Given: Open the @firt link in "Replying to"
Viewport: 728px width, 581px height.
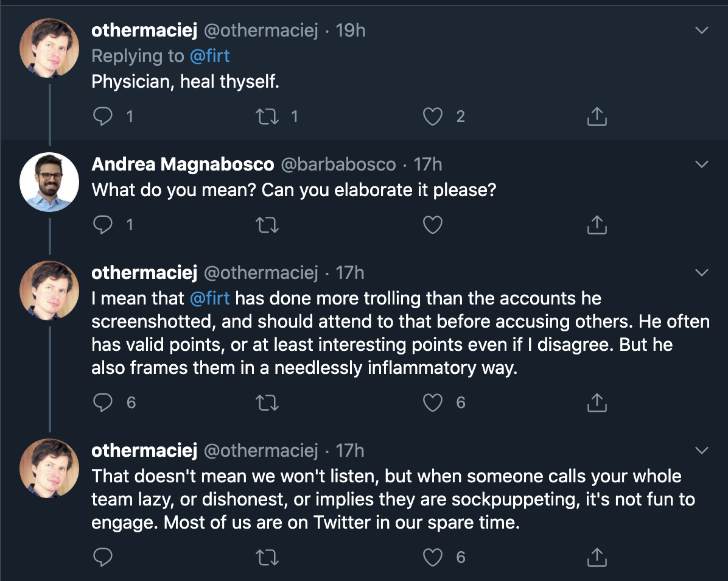Looking at the screenshot, I should click(x=209, y=56).
